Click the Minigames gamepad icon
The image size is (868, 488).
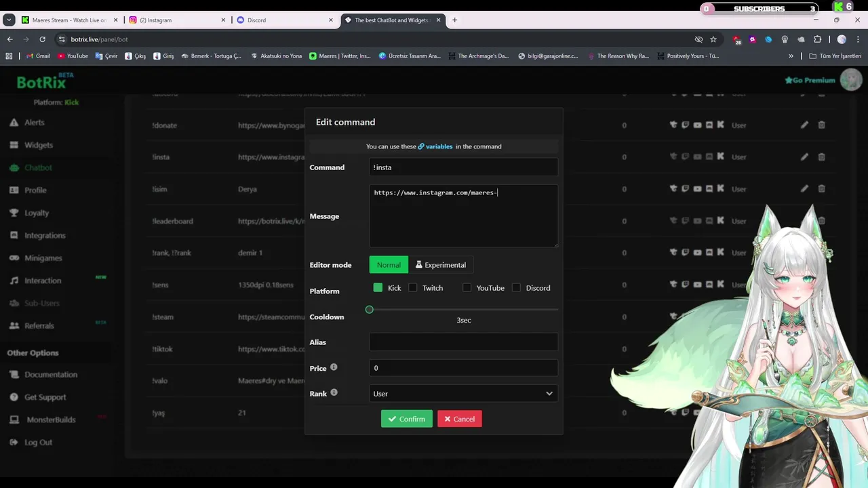coord(14,258)
